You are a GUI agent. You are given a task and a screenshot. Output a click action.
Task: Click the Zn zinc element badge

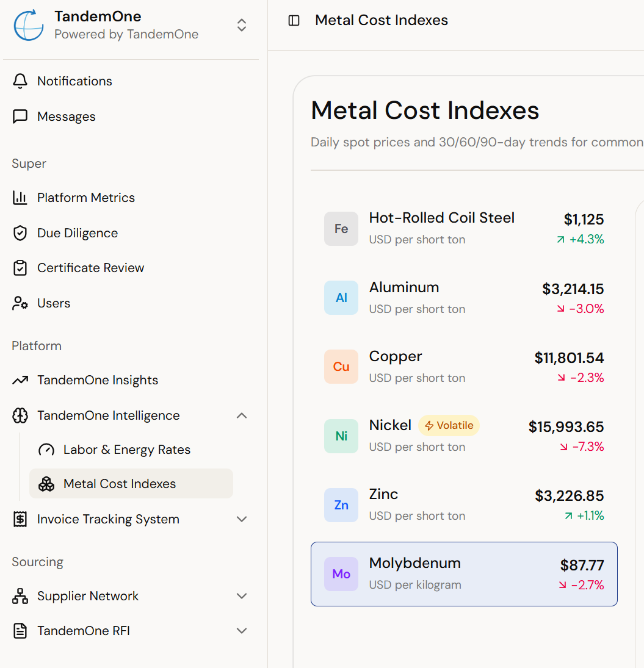click(x=341, y=505)
